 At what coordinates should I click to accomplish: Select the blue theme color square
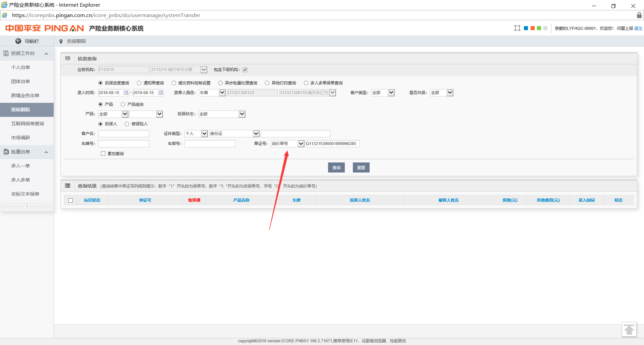click(526, 28)
